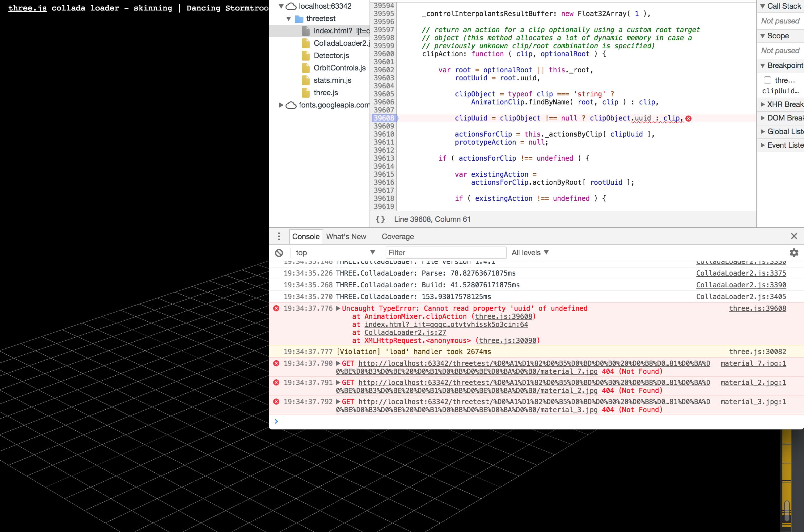This screenshot has height=532, width=804.
Task: Follow the three.js:39608 error link
Action: [758, 308]
